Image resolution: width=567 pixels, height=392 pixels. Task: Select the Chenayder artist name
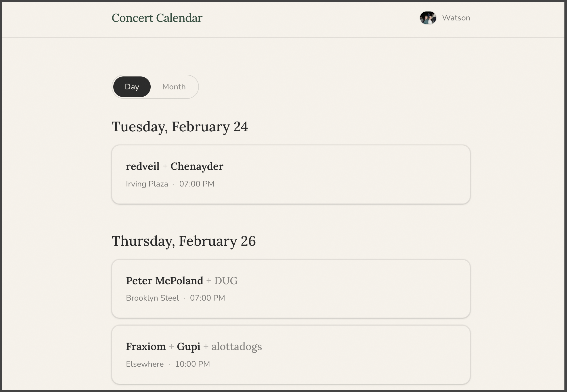[197, 166]
